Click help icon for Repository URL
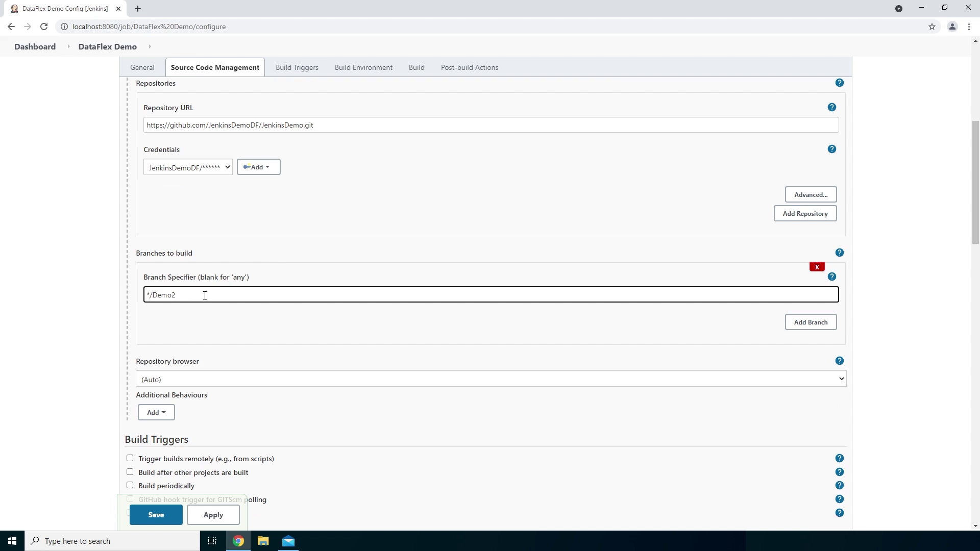The image size is (980, 551). pyautogui.click(x=831, y=107)
